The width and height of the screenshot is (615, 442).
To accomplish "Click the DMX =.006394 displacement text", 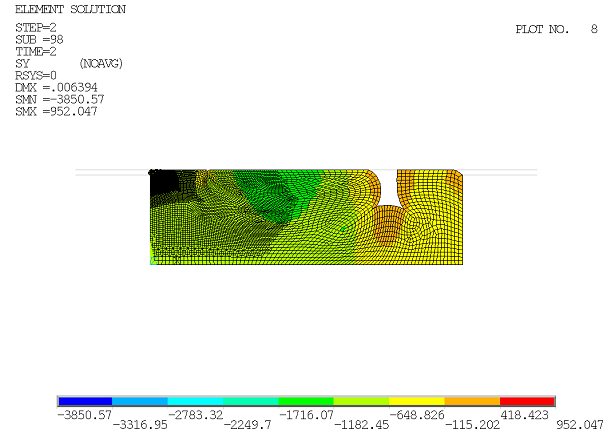I will [x=56, y=87].
